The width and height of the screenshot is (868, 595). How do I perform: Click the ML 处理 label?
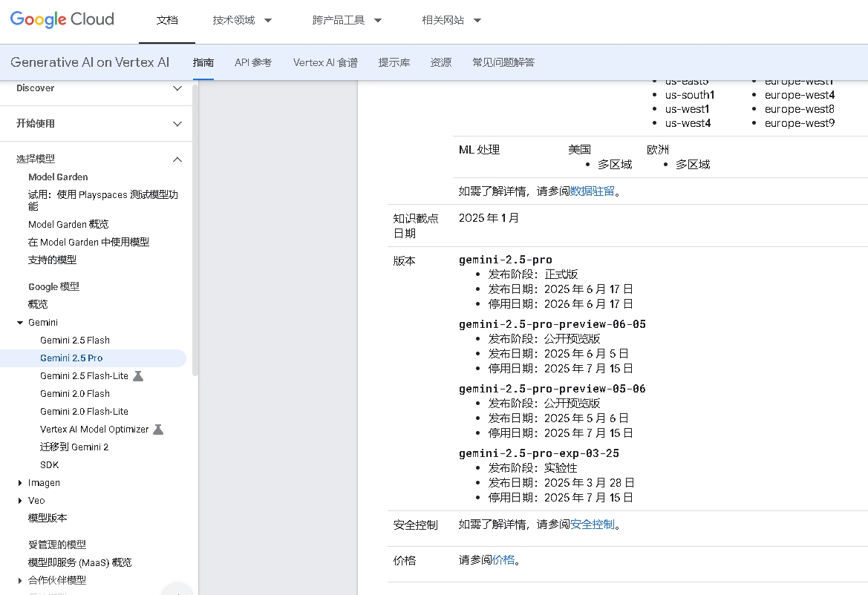pos(480,149)
